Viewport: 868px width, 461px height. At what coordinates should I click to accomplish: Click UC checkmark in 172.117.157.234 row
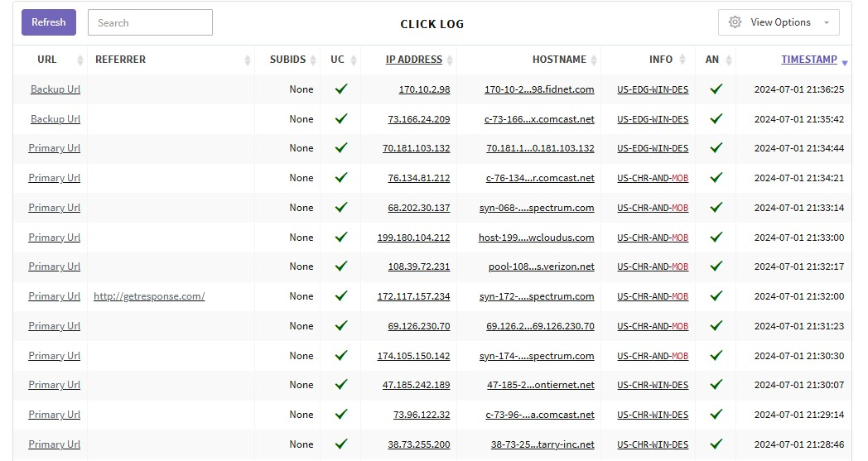pos(341,295)
